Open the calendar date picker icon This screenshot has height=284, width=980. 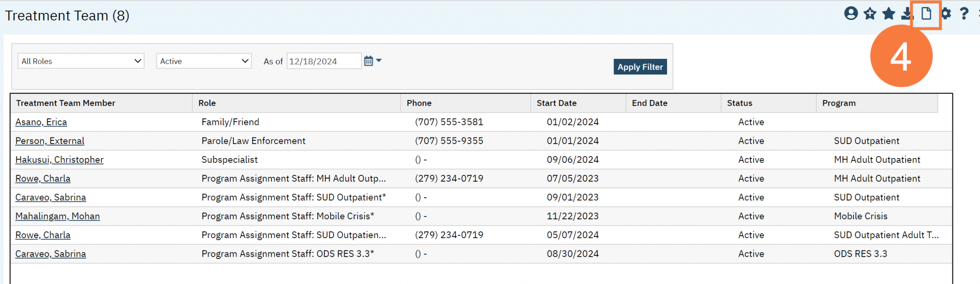[x=368, y=61]
